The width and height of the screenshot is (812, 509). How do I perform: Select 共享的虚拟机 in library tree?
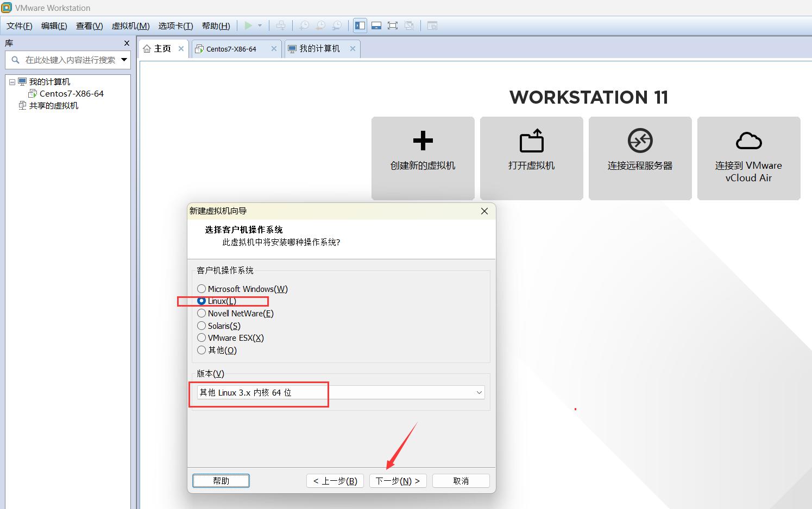point(54,105)
